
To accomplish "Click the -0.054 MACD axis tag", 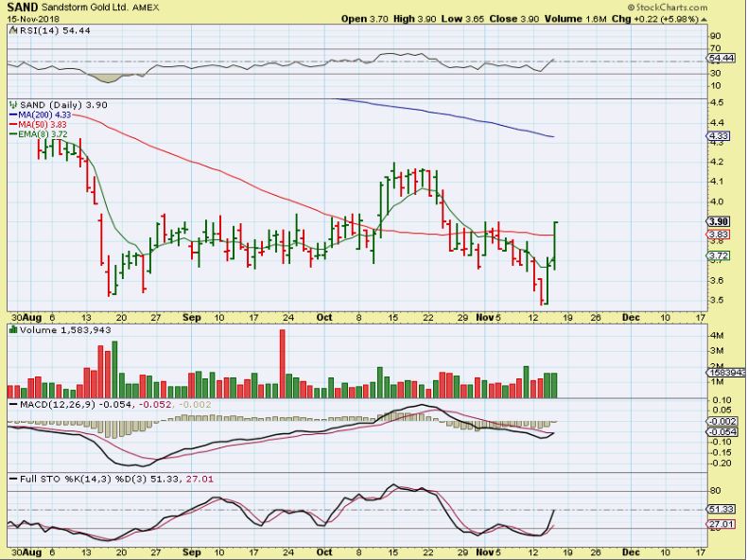I will 721,431.
